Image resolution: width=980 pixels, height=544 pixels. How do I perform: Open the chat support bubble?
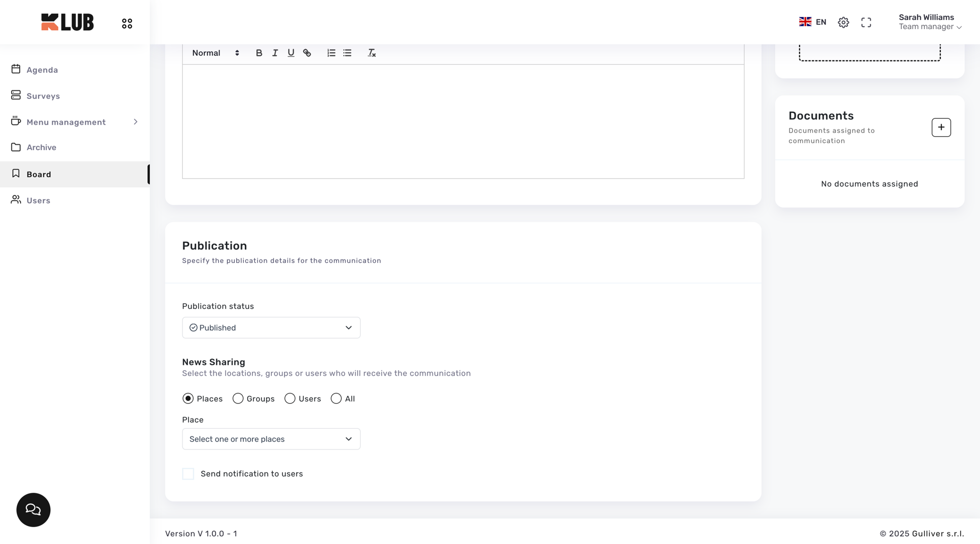tap(33, 510)
